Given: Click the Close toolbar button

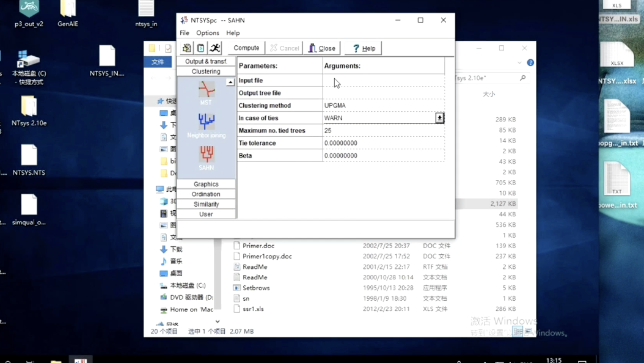Looking at the screenshot, I should 321,48.
